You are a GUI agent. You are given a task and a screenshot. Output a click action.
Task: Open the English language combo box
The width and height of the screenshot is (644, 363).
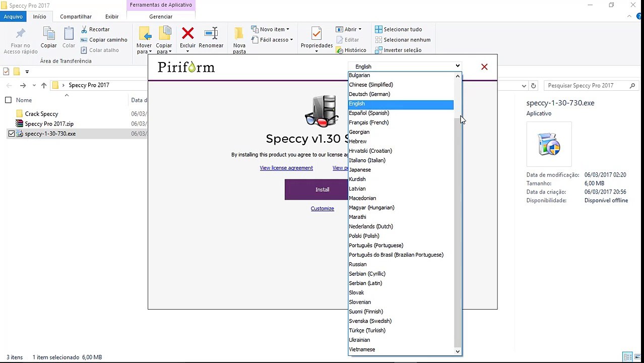click(405, 66)
